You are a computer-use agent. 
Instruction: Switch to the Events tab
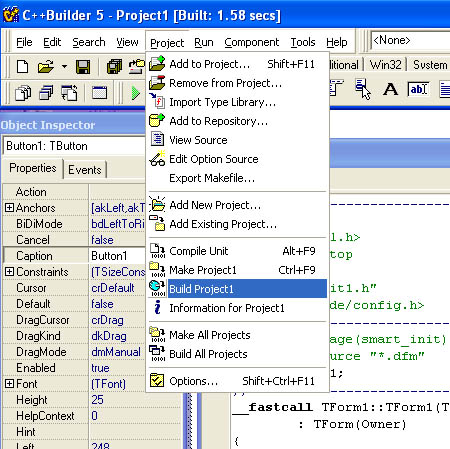pyautogui.click(x=85, y=170)
